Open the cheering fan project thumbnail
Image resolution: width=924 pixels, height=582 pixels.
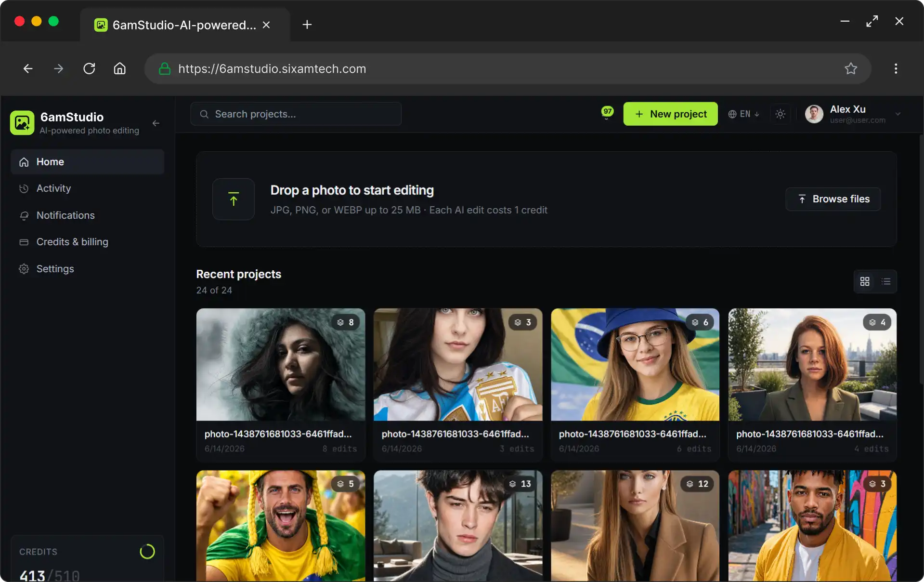coord(281,526)
